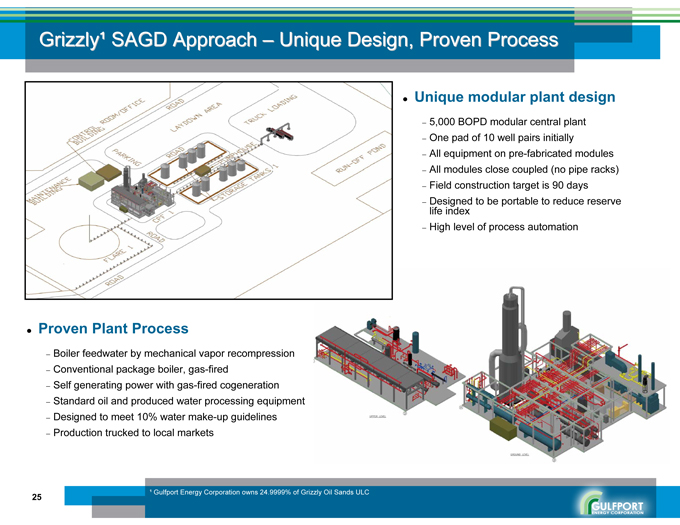Click the footnote about Grizzly Oil Sands ULC
This screenshot has height=525, width=680.
(260, 492)
